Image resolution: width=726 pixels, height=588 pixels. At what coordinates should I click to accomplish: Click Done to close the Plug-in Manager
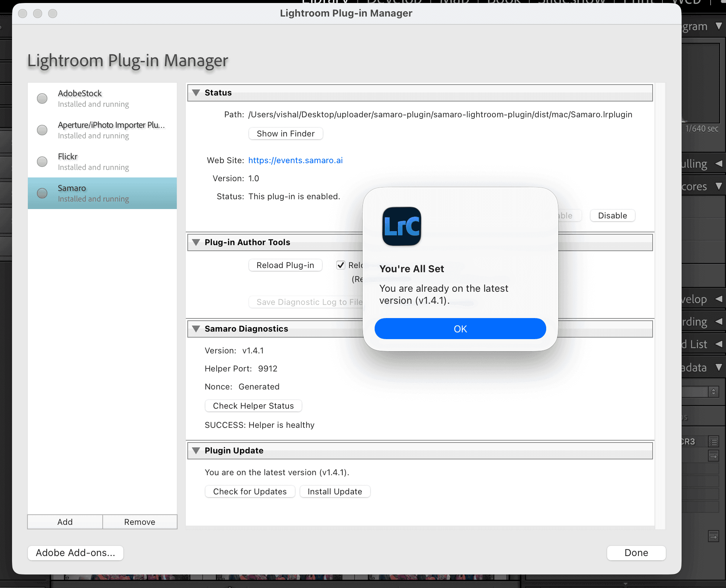click(636, 553)
